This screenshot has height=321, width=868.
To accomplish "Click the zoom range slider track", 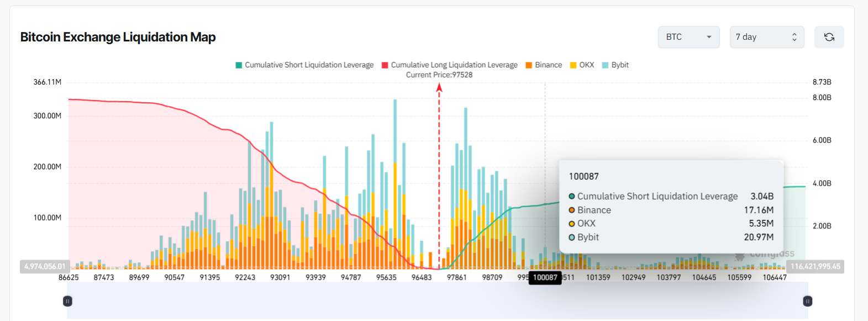I will (436, 301).
